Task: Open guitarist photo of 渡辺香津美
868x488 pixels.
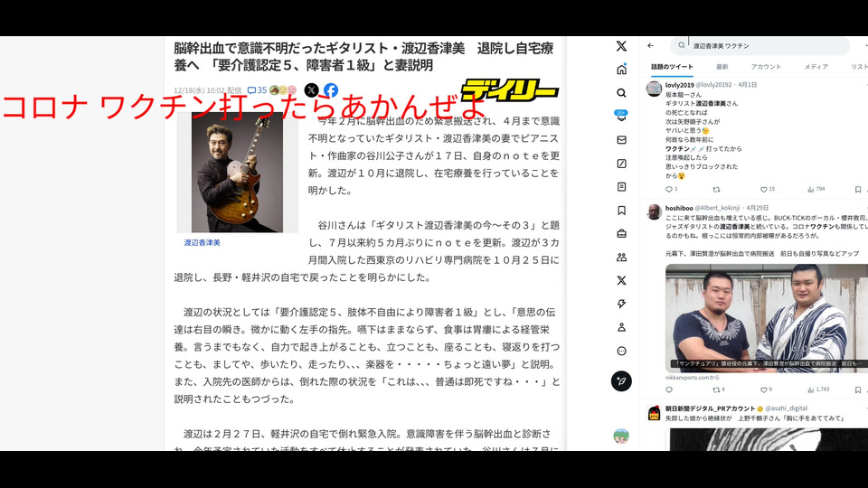Action: [x=237, y=172]
